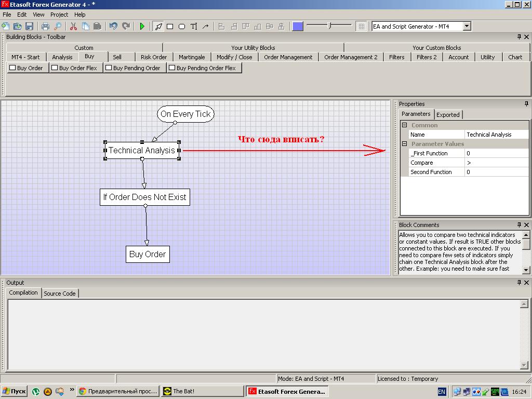Switch to the Risk Order tab
The height and width of the screenshot is (399, 532).
154,57
